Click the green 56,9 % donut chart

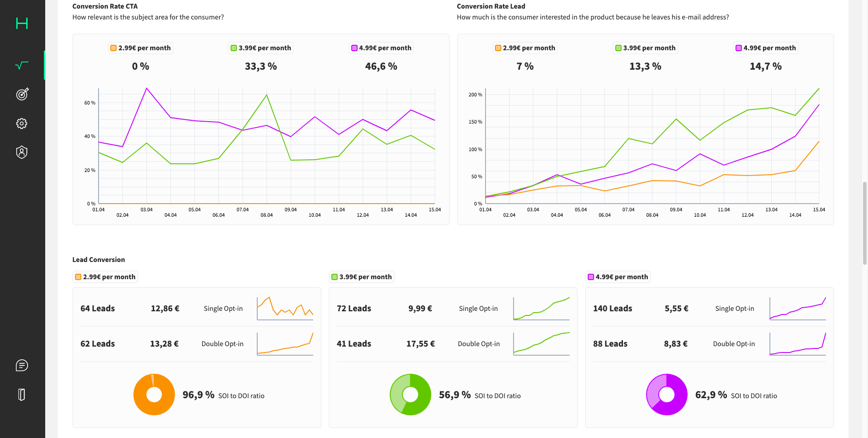pyautogui.click(x=410, y=395)
